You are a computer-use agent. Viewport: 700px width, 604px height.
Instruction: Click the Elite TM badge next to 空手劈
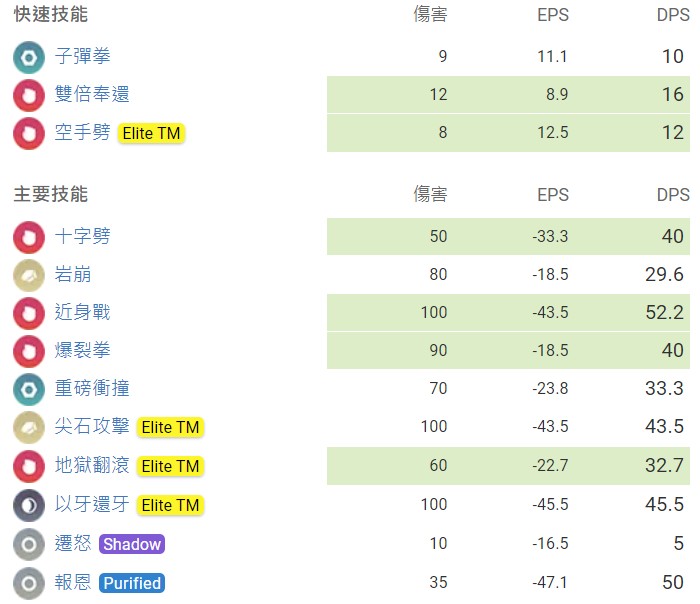[x=152, y=133]
